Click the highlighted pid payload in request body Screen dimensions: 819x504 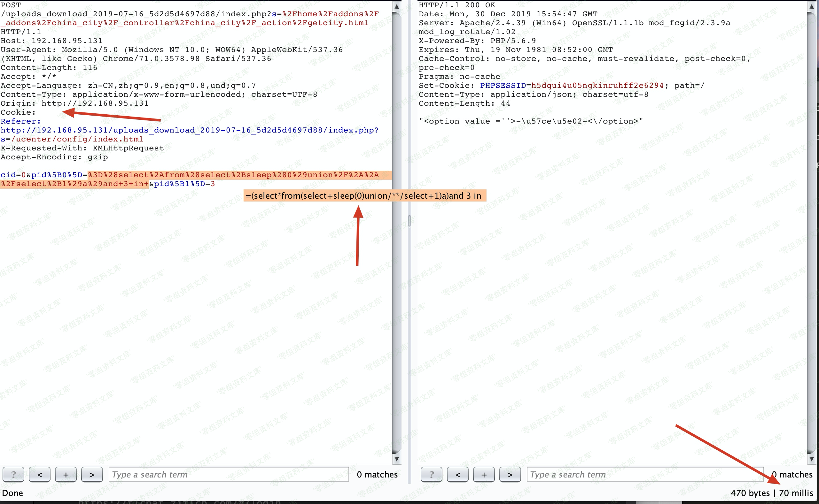tap(234, 175)
